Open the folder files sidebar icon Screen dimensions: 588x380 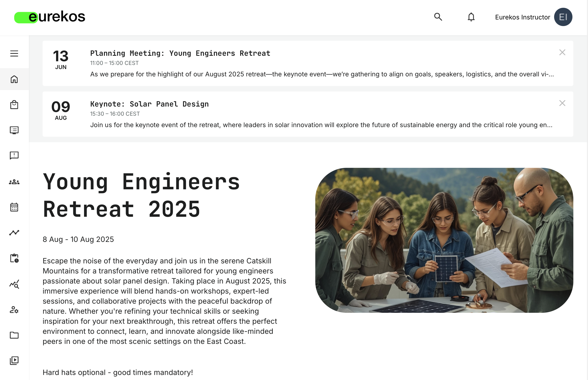tap(14, 335)
